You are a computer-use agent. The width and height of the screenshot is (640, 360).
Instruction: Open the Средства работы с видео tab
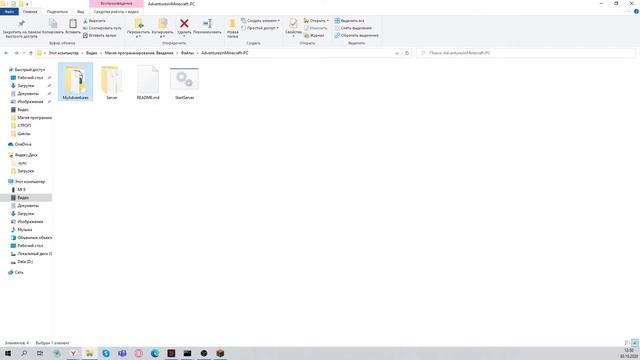pos(116,12)
